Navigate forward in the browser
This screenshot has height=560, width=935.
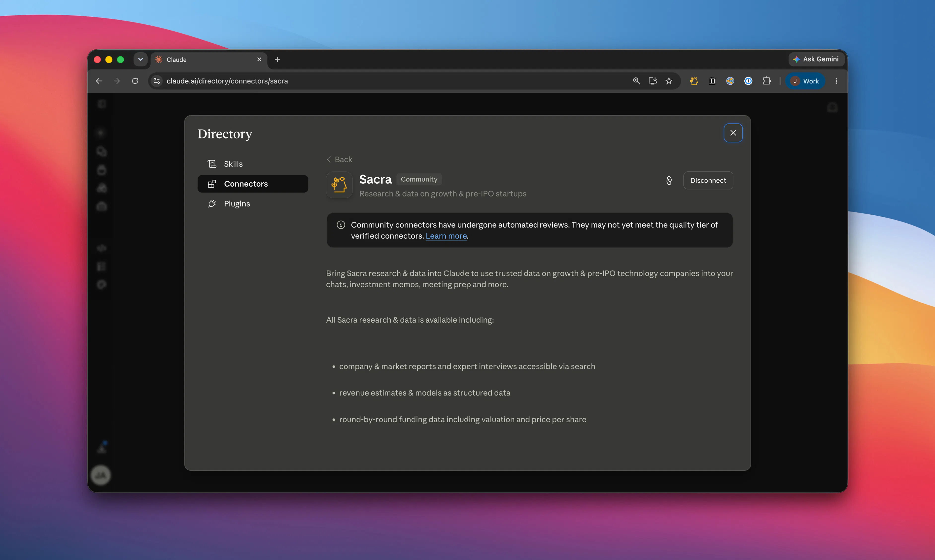[x=117, y=81]
